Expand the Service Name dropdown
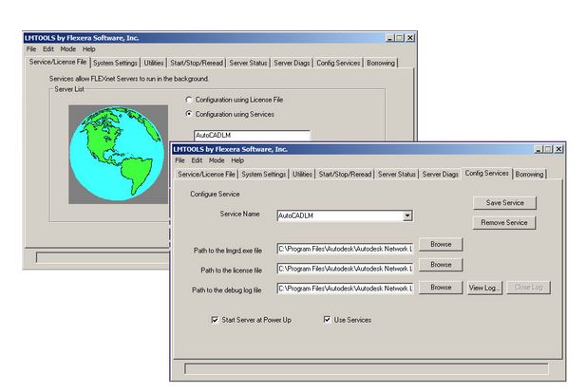 point(406,216)
